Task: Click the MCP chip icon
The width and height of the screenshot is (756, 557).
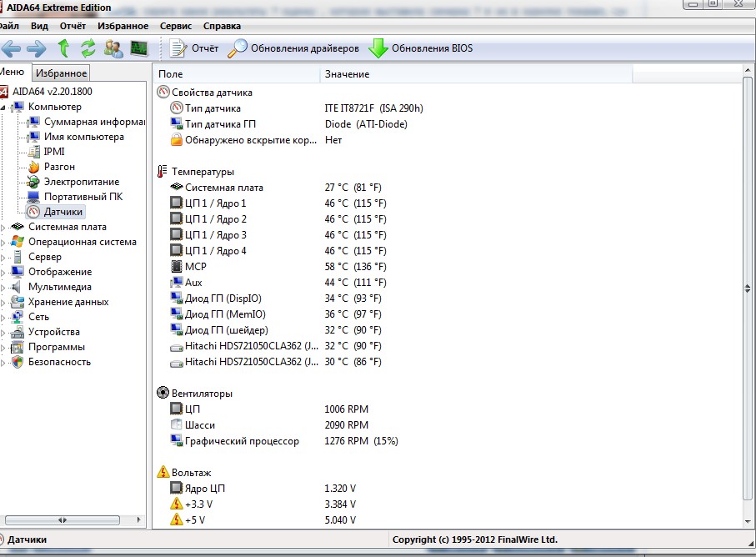Action: click(x=177, y=266)
